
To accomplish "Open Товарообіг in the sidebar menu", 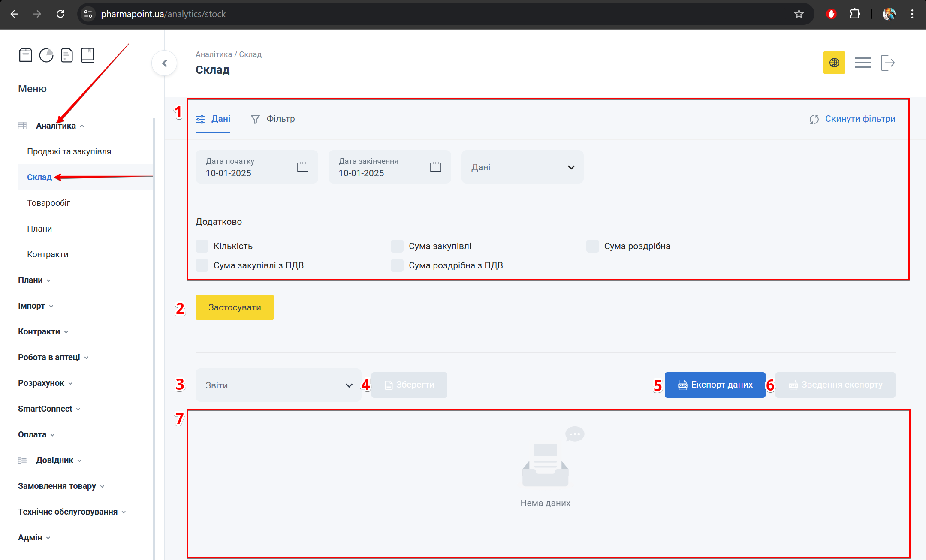I will click(48, 203).
